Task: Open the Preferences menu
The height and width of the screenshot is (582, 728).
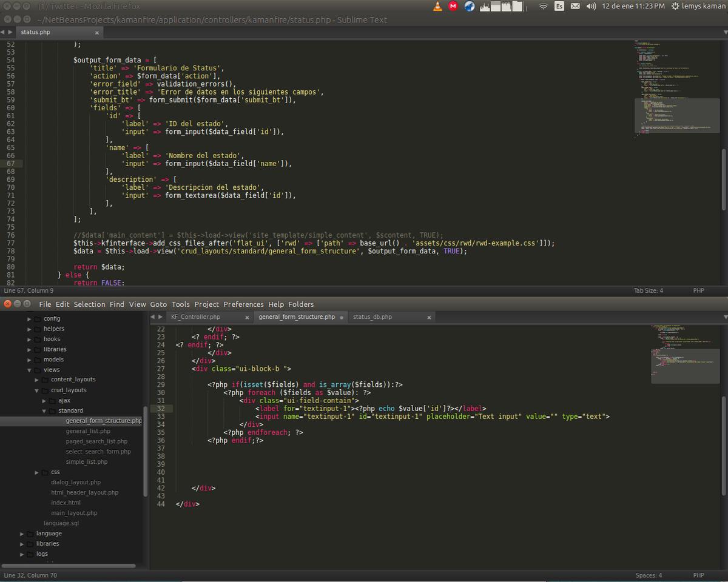Action: click(243, 304)
